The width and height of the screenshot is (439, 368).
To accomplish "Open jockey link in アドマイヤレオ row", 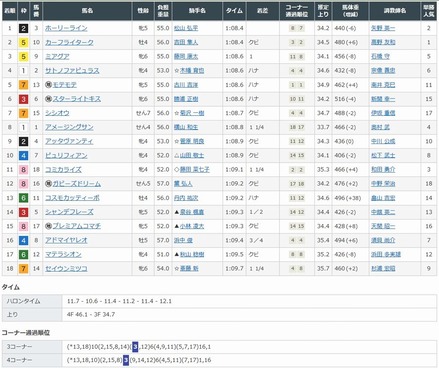I will [x=183, y=240].
